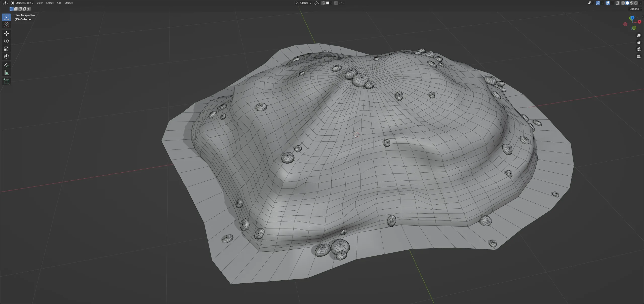Click the 3D cursor at mesh center
Image resolution: width=644 pixels, height=304 pixels.
point(356,135)
